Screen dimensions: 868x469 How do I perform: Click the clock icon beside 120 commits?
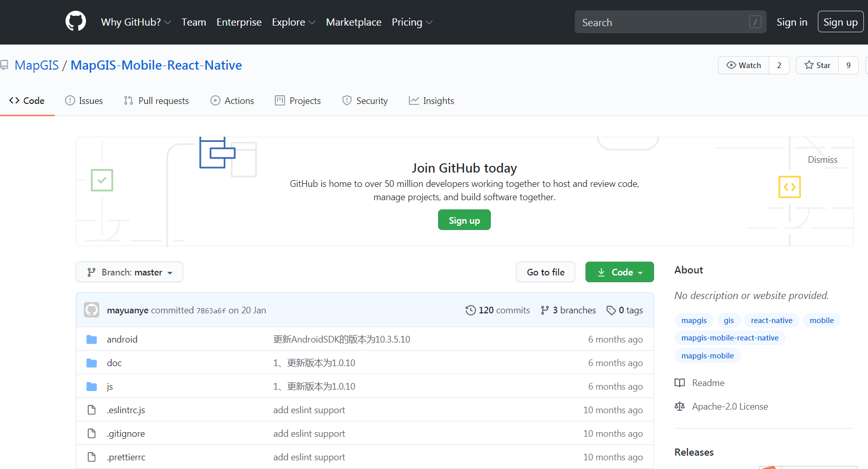[x=470, y=310]
